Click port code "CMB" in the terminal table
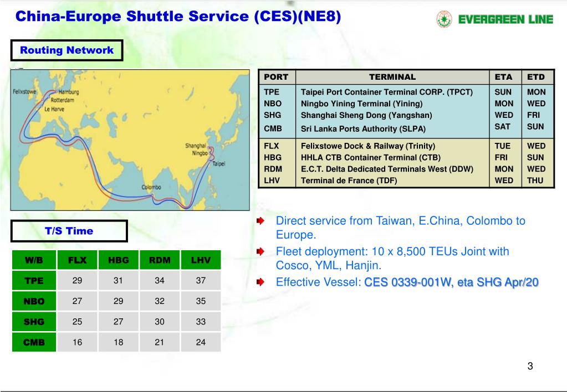 (x=273, y=128)
